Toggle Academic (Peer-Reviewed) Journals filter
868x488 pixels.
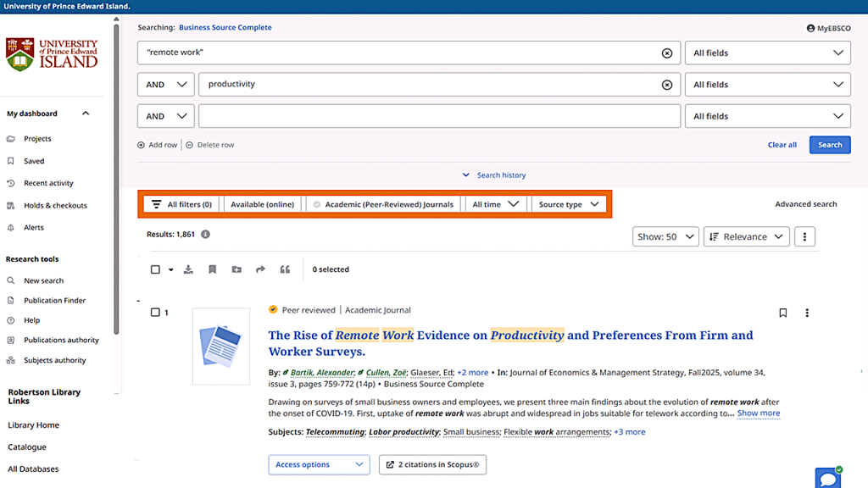pyautogui.click(x=383, y=204)
